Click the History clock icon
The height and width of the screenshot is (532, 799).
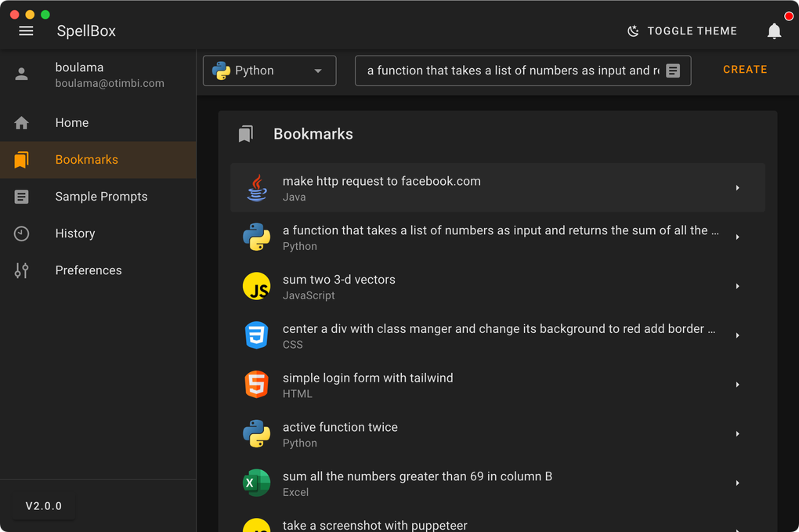point(21,233)
